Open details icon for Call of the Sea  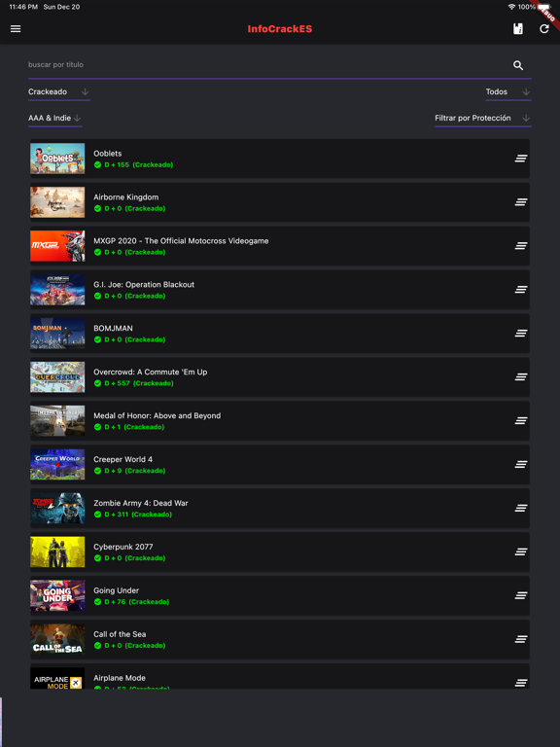click(x=521, y=639)
